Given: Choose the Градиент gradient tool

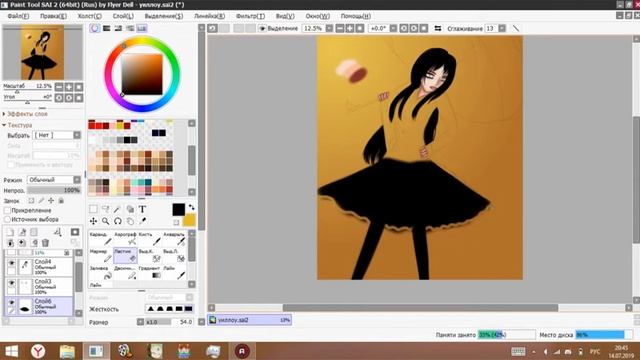Looking at the screenshot, I should point(149,272).
